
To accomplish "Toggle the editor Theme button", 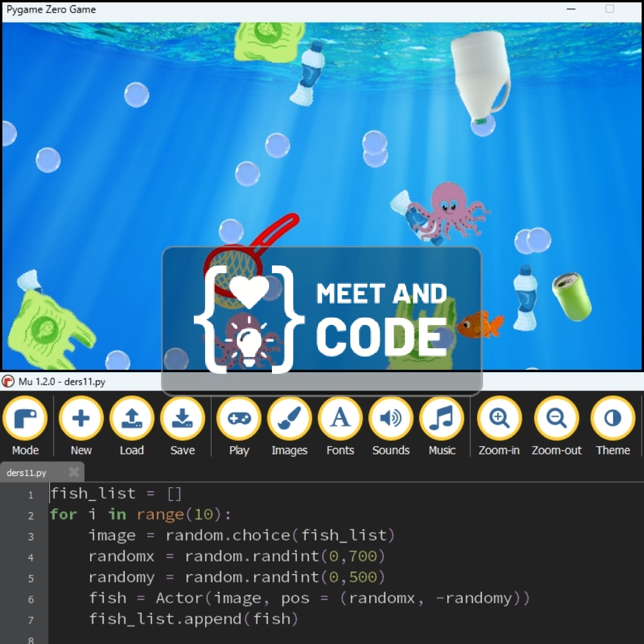I will tap(613, 426).
